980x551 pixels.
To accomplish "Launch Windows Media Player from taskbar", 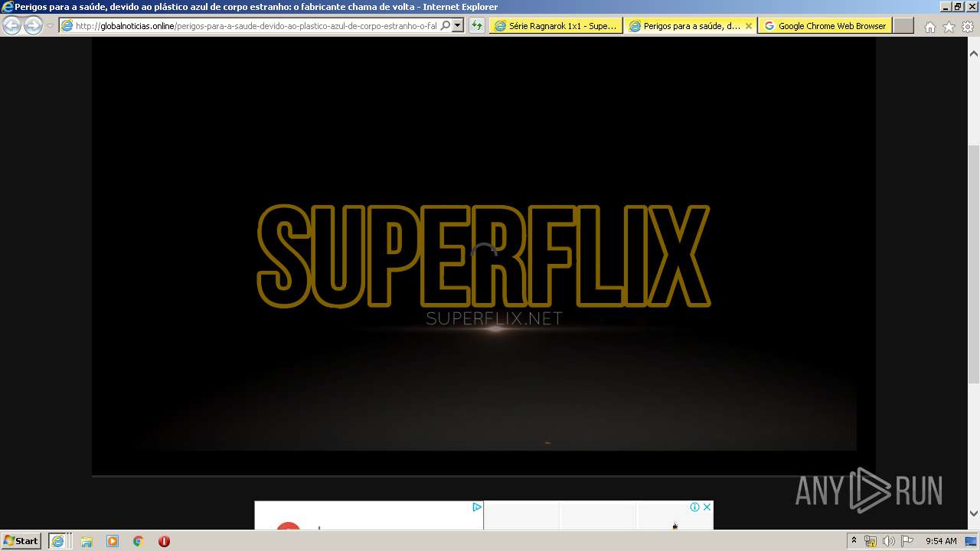I will [113, 541].
